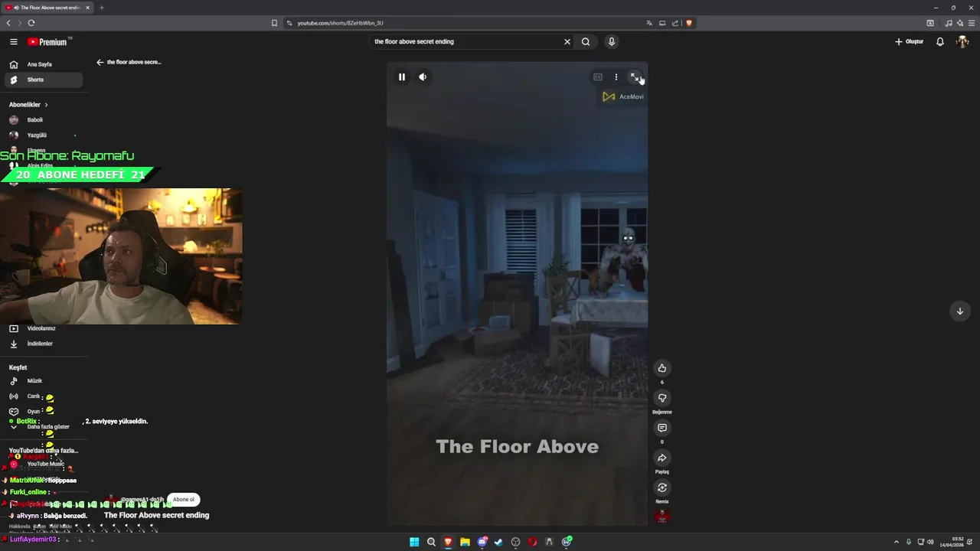Viewport: 980px width, 551px height.
Task: Open Windows taskbar search
Action: [431, 542]
